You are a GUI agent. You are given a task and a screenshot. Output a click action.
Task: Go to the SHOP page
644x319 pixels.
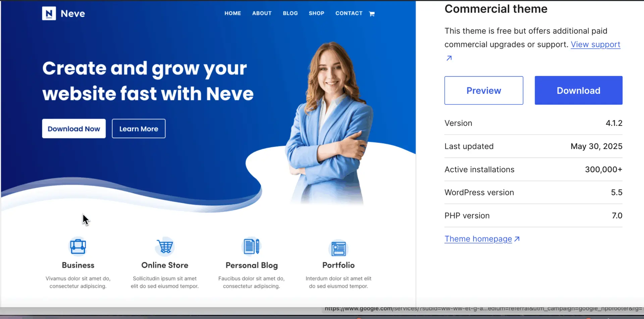coord(316,13)
